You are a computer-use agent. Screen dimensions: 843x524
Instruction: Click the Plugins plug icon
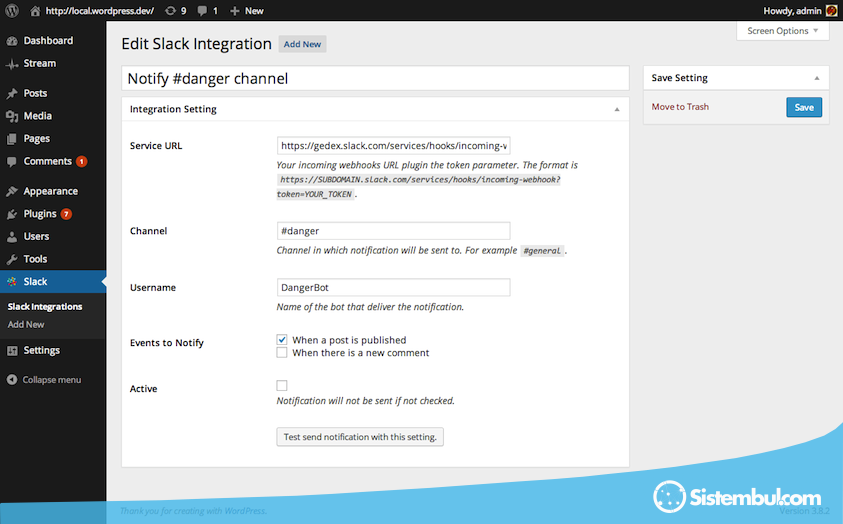[12, 214]
